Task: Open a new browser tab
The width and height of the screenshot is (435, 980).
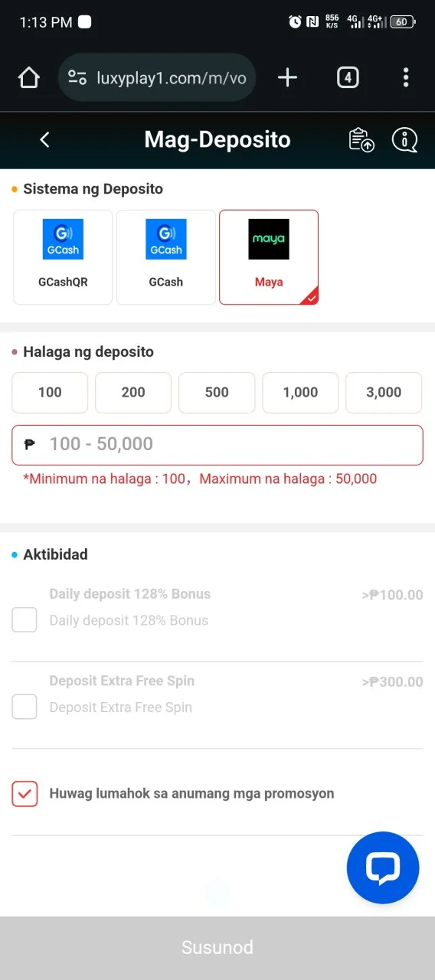Action: tap(287, 77)
